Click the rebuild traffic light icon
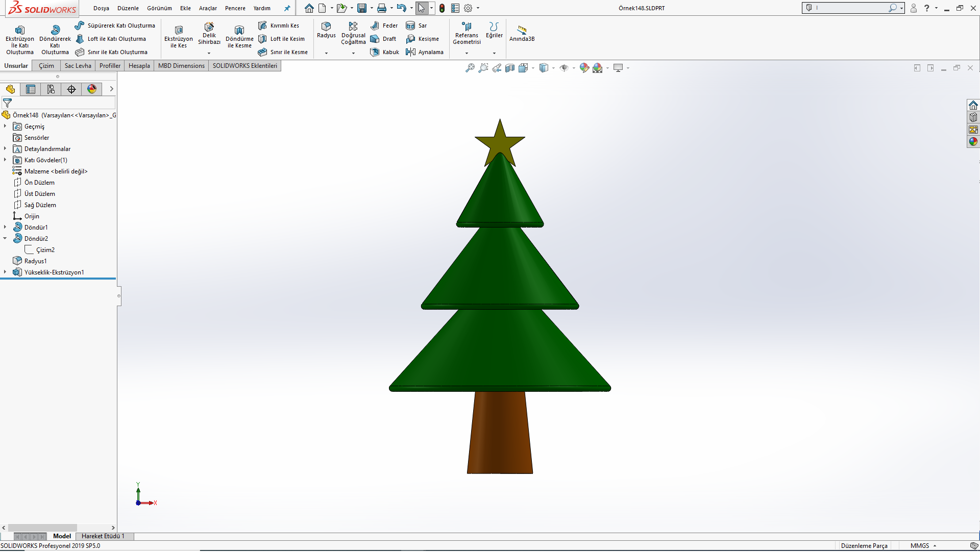 442,8
